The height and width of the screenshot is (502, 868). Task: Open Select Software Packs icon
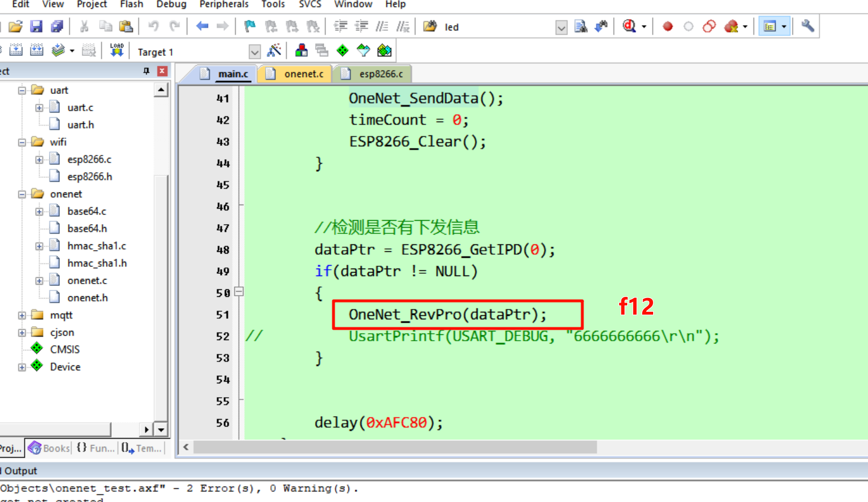click(363, 51)
